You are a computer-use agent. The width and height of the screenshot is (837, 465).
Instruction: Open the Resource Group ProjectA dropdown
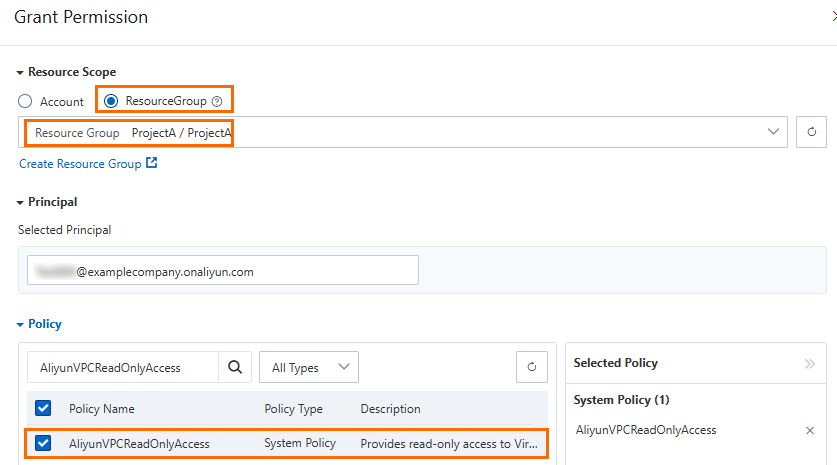pyautogui.click(x=403, y=132)
